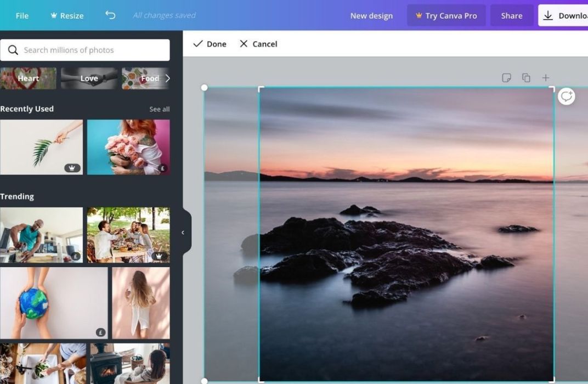Open the comment bubble on the image
Screen dimensions: 588x384
coord(566,96)
